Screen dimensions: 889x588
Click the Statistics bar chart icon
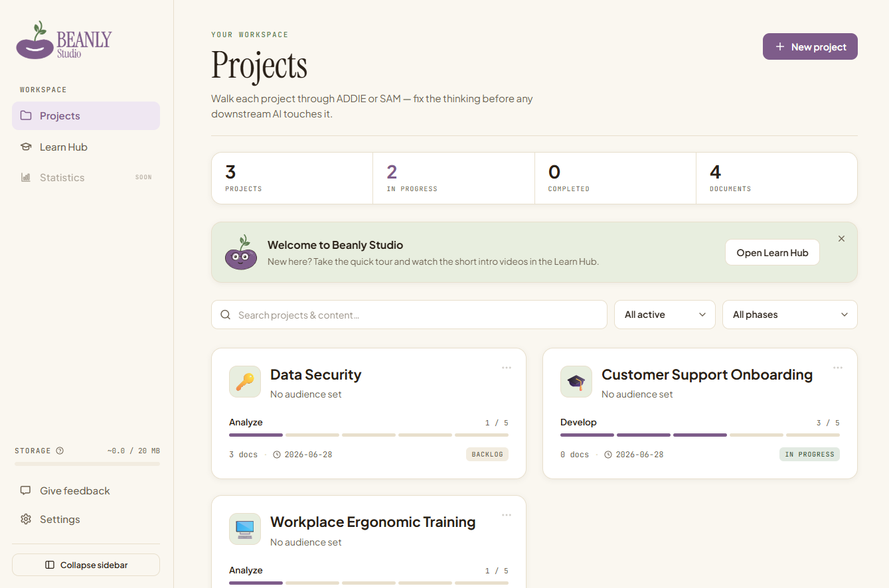click(26, 177)
